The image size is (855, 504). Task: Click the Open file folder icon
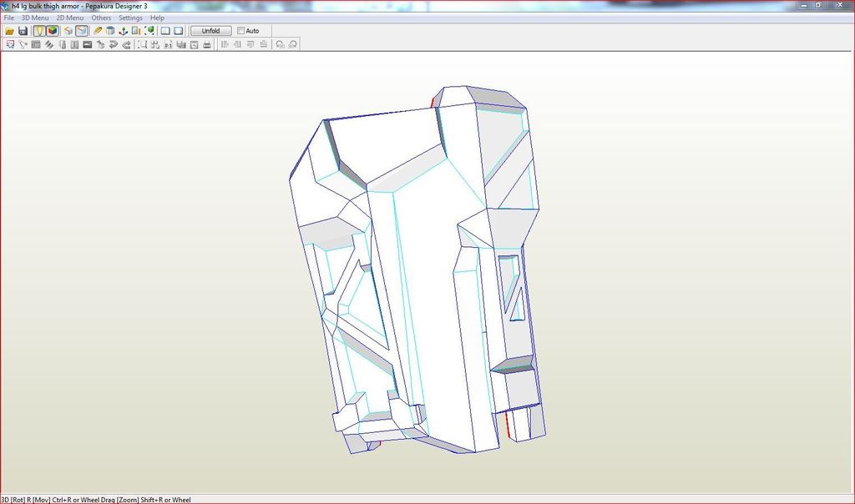(x=10, y=31)
